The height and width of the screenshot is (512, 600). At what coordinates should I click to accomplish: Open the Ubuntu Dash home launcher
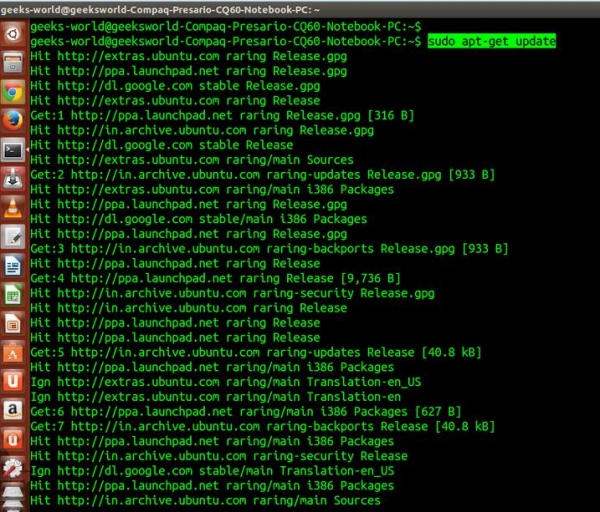click(x=13, y=34)
